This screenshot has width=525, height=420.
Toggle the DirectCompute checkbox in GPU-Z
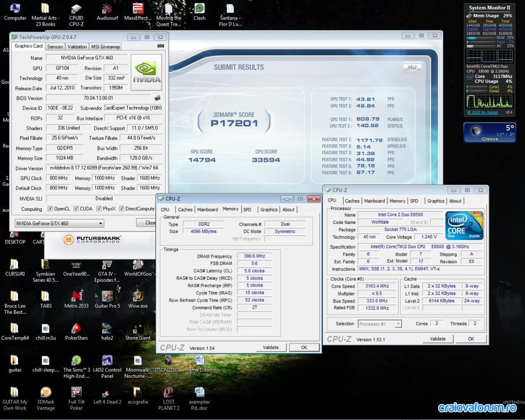click(122, 209)
